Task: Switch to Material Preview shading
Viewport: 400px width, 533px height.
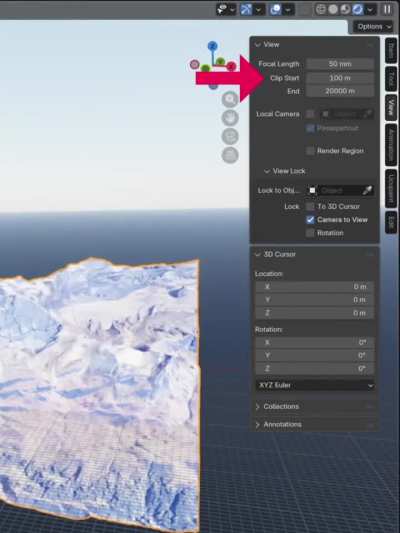Action: [345, 10]
